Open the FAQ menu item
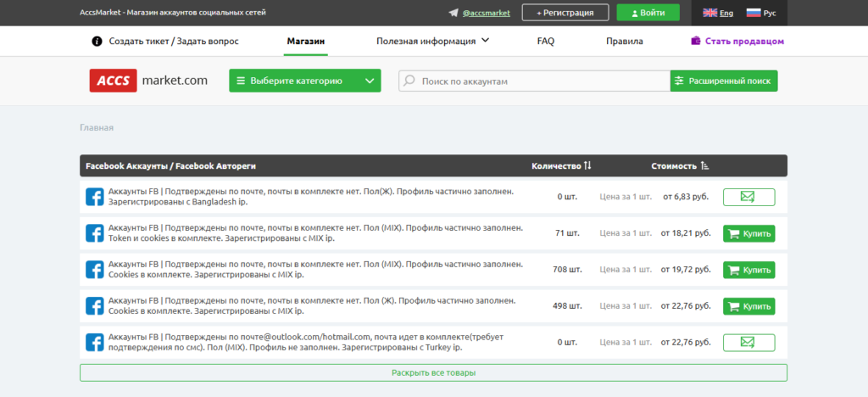This screenshot has height=397, width=868. click(x=545, y=41)
